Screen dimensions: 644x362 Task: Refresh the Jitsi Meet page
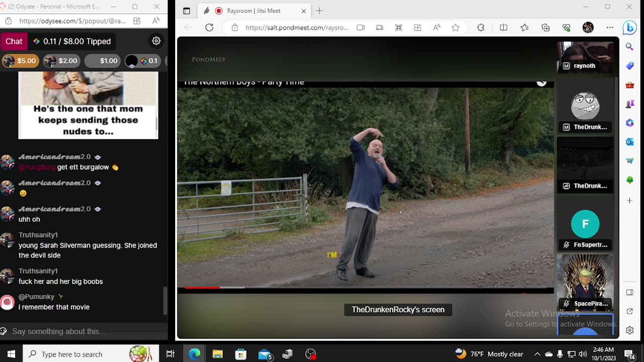tap(209, 28)
